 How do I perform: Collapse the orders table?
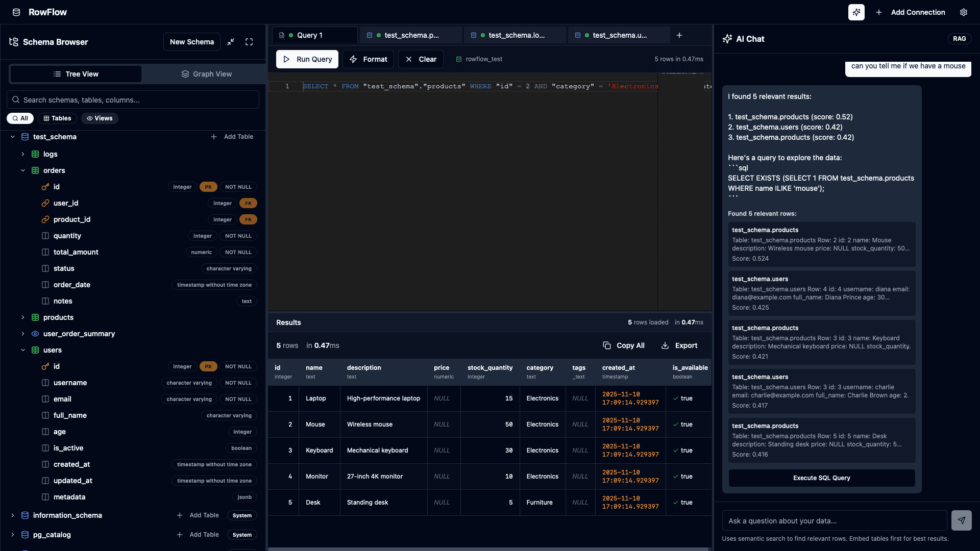tap(23, 170)
